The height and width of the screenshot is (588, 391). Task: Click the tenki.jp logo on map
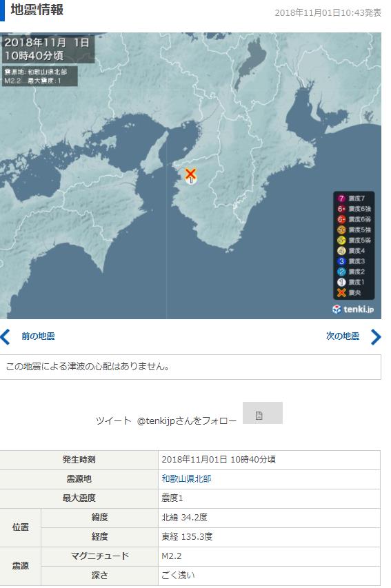coord(353,309)
